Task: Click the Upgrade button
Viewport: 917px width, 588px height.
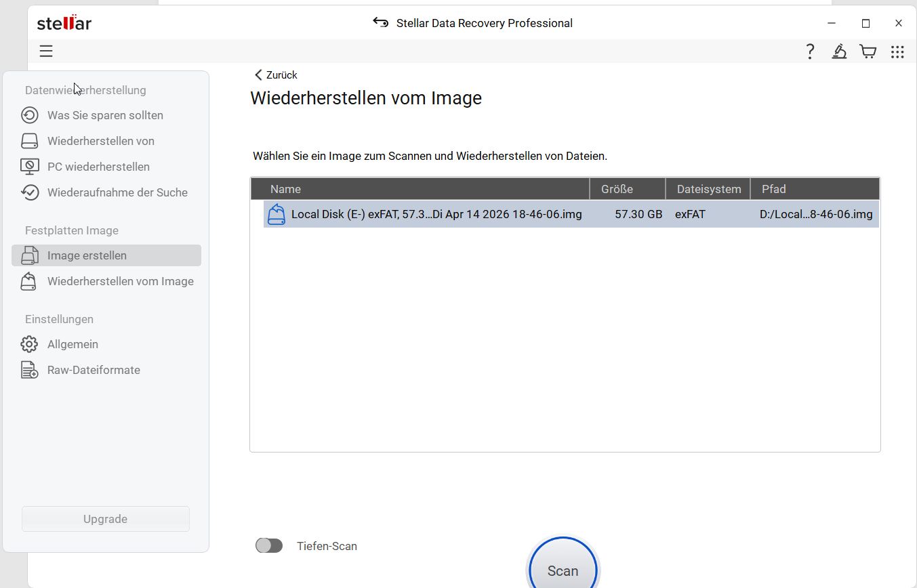Action: [x=106, y=519]
